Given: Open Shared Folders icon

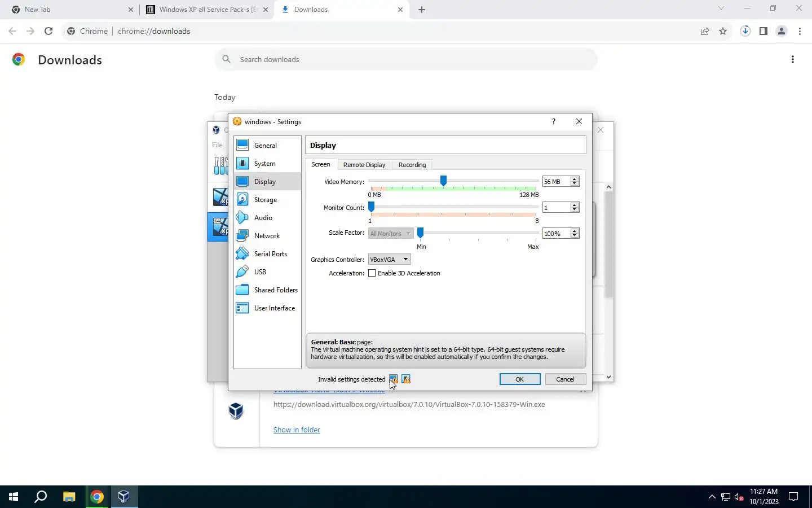Looking at the screenshot, I should click(x=242, y=290).
